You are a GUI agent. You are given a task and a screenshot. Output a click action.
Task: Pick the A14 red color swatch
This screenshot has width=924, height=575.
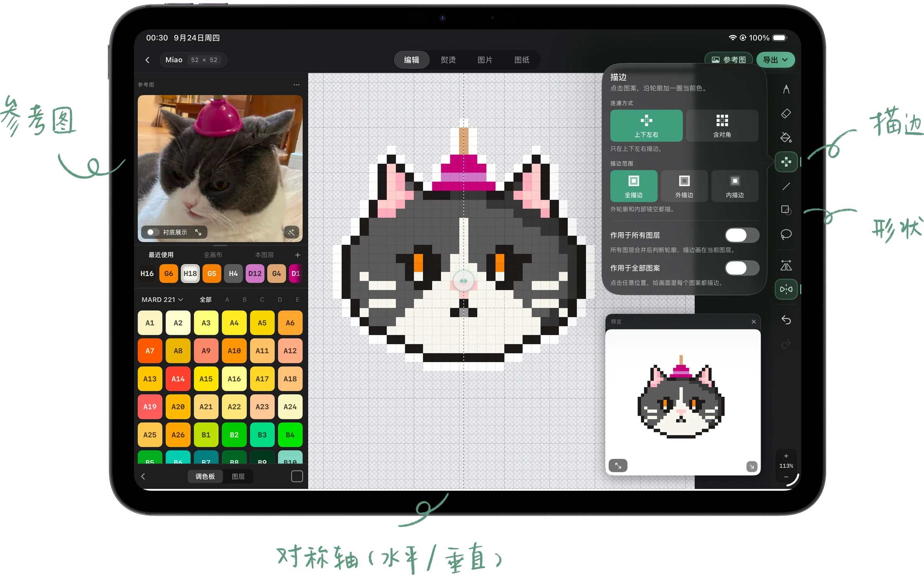178,379
